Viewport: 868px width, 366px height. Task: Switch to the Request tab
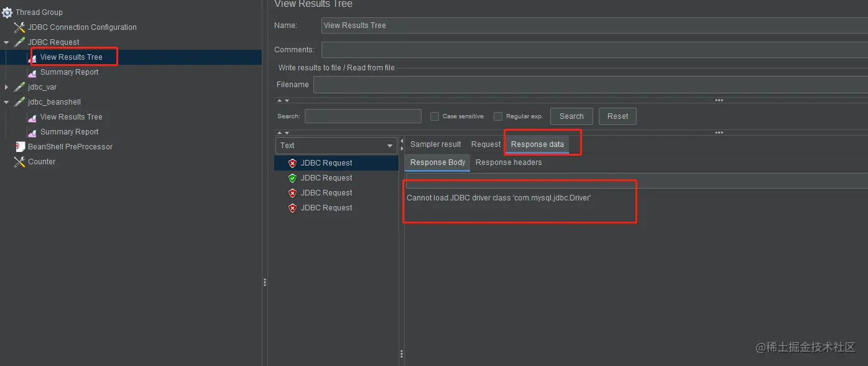[x=486, y=144]
